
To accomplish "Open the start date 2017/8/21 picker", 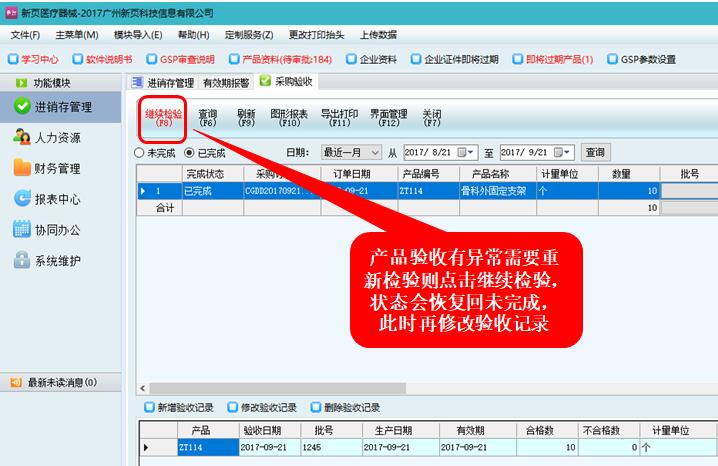I will click(467, 153).
